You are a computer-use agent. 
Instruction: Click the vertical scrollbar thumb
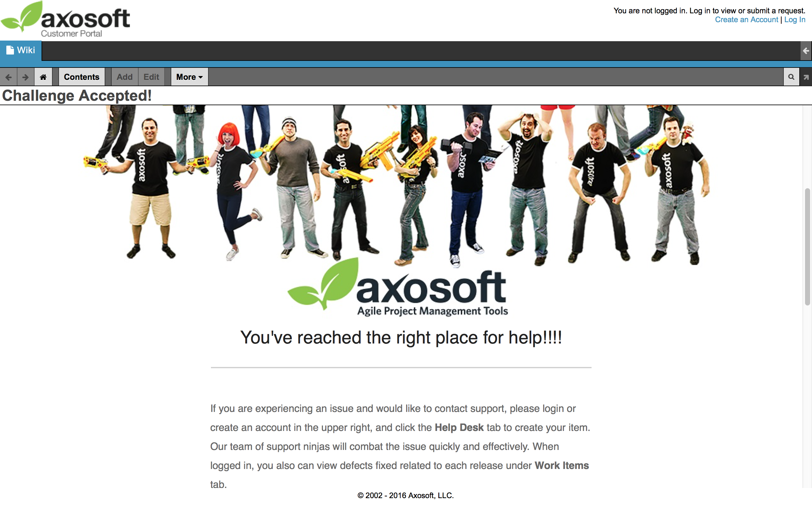click(807, 247)
